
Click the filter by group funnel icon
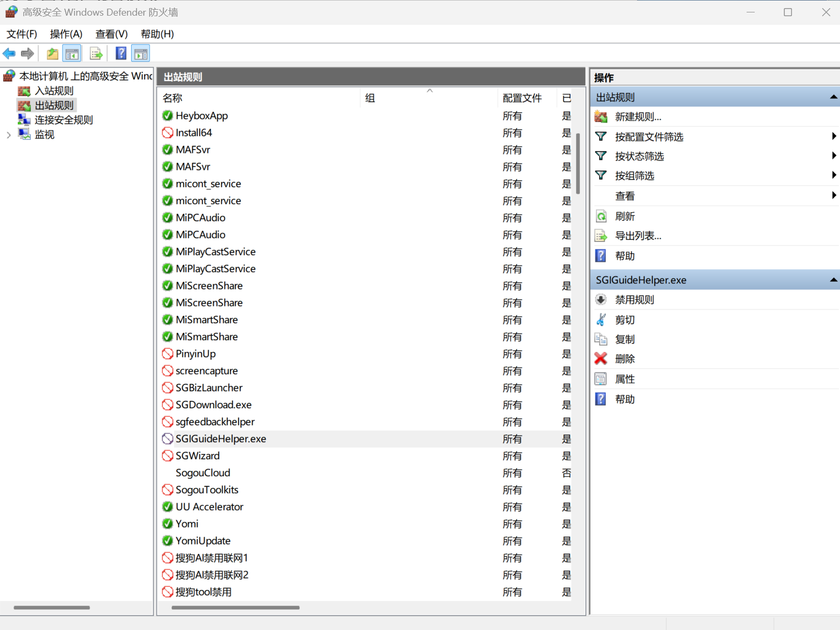pyautogui.click(x=601, y=175)
